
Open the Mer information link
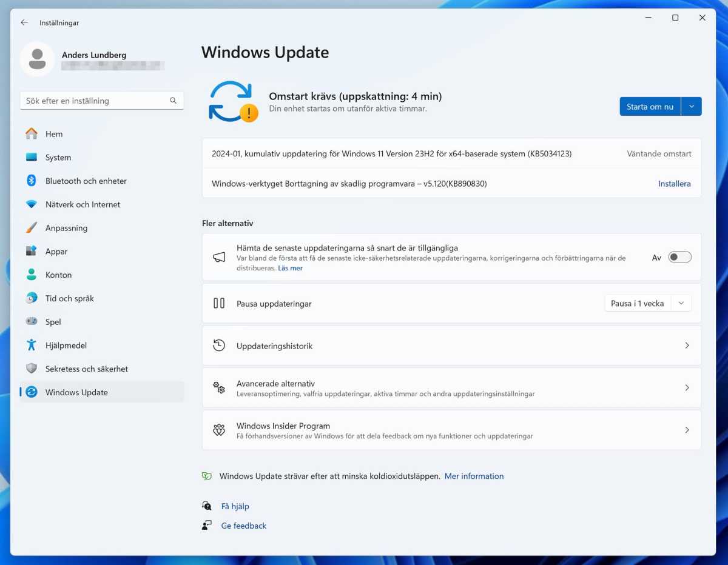click(x=474, y=476)
